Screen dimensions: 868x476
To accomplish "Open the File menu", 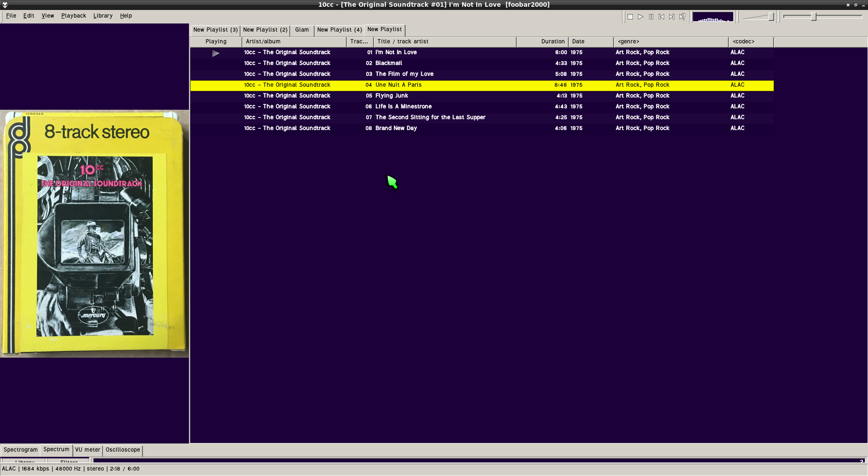I will click(x=11, y=16).
